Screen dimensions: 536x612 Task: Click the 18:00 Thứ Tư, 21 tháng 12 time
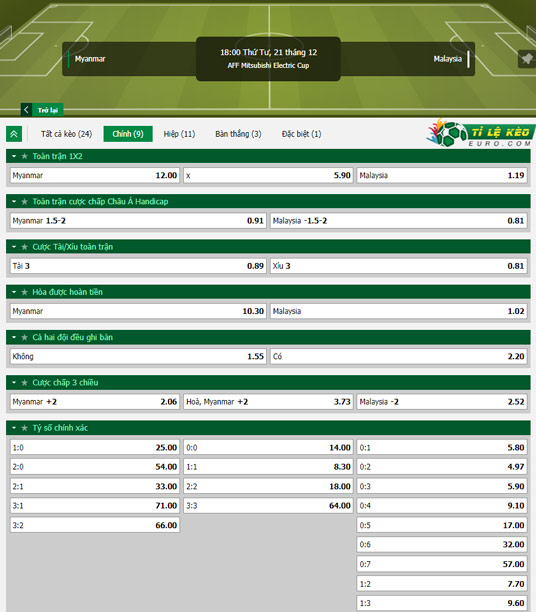(268, 52)
